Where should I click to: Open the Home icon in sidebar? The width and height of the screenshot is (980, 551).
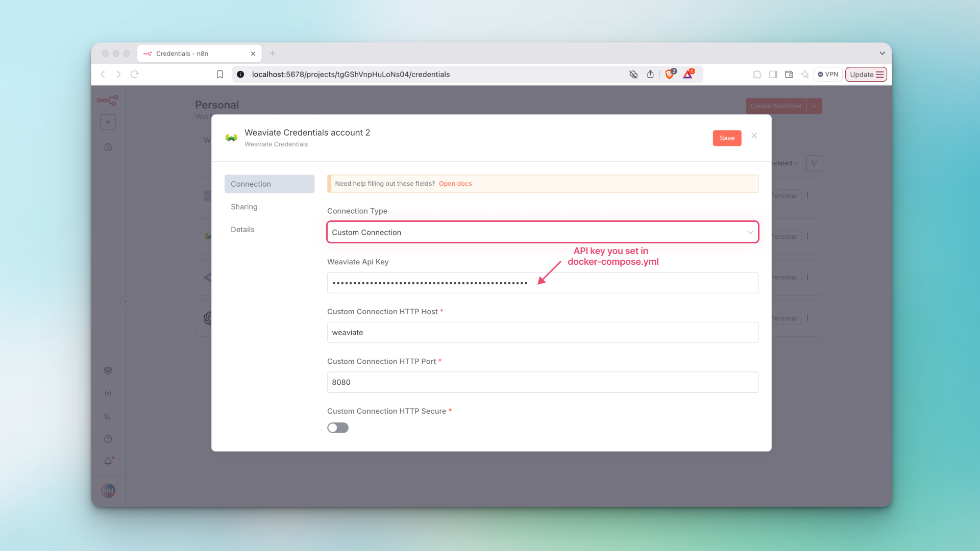pos(108,147)
